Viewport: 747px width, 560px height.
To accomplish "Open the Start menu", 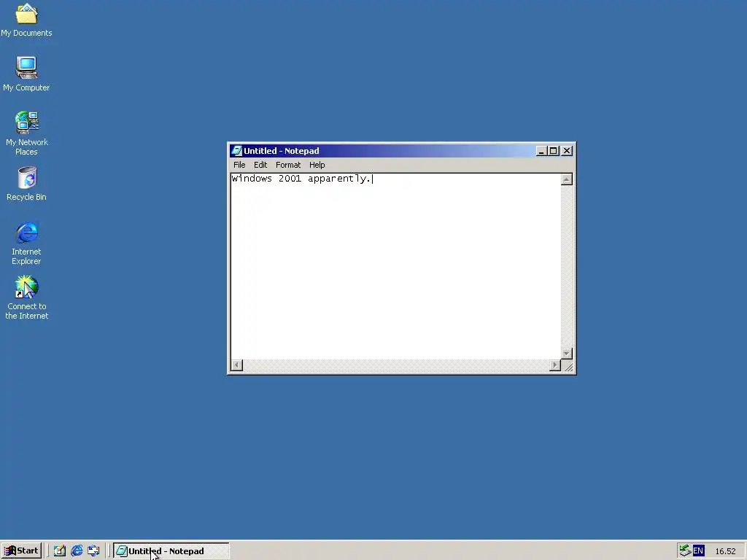I will (x=21, y=551).
